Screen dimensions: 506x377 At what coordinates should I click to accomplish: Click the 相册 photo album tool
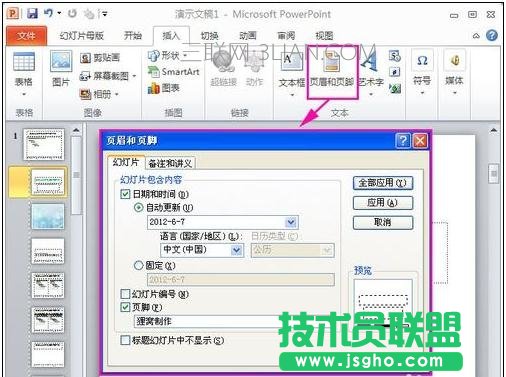(x=96, y=94)
